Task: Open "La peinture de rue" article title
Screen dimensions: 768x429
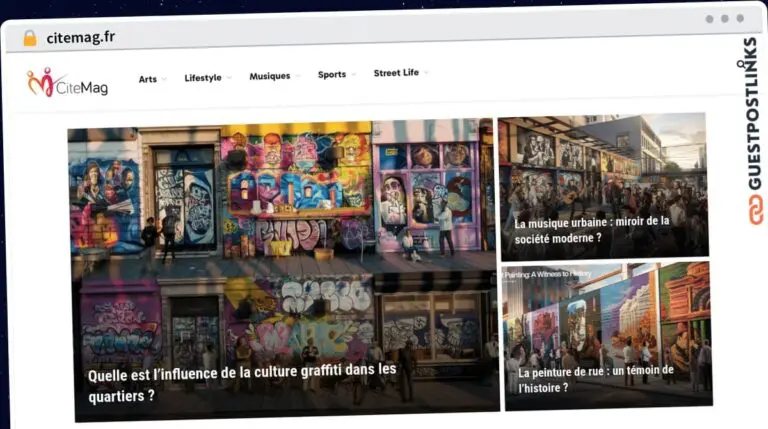Action: pos(594,378)
